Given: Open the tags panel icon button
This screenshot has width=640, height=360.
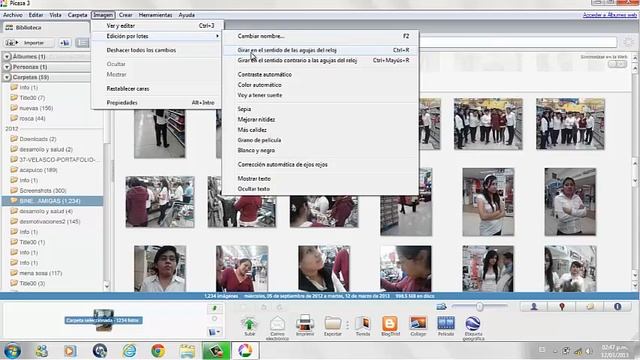Looking at the screenshot, I should click(x=590, y=307).
